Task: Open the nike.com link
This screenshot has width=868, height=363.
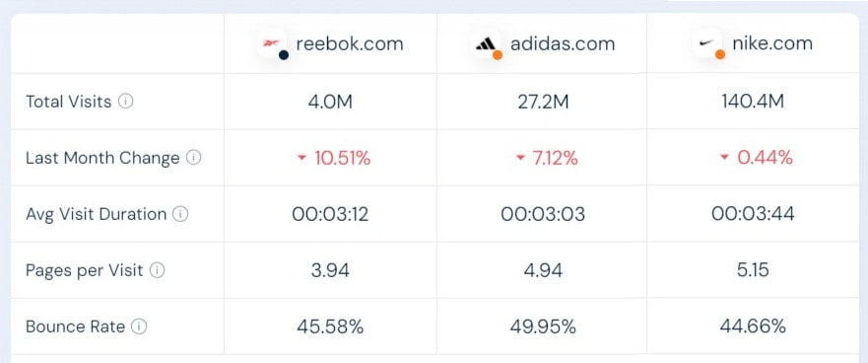Action: coord(772,43)
